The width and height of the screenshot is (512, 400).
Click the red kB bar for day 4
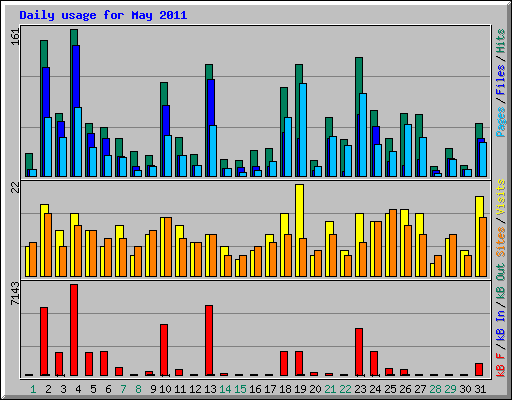tap(74, 330)
